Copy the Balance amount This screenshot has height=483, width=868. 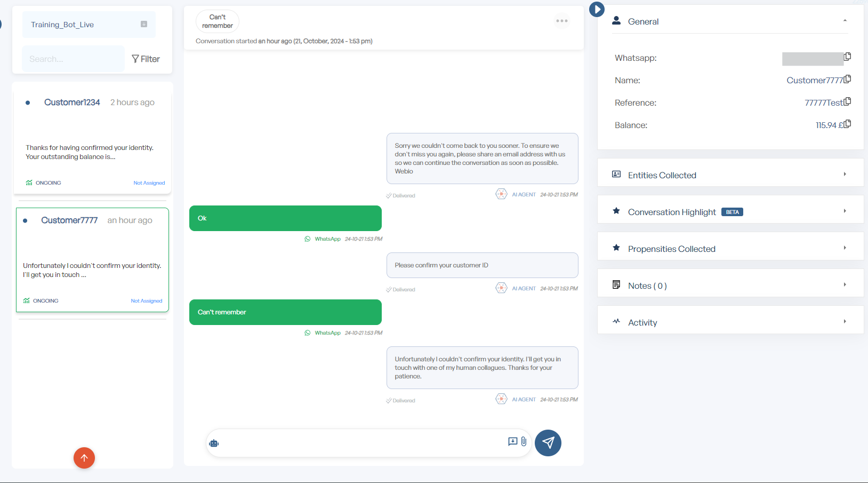847,124
